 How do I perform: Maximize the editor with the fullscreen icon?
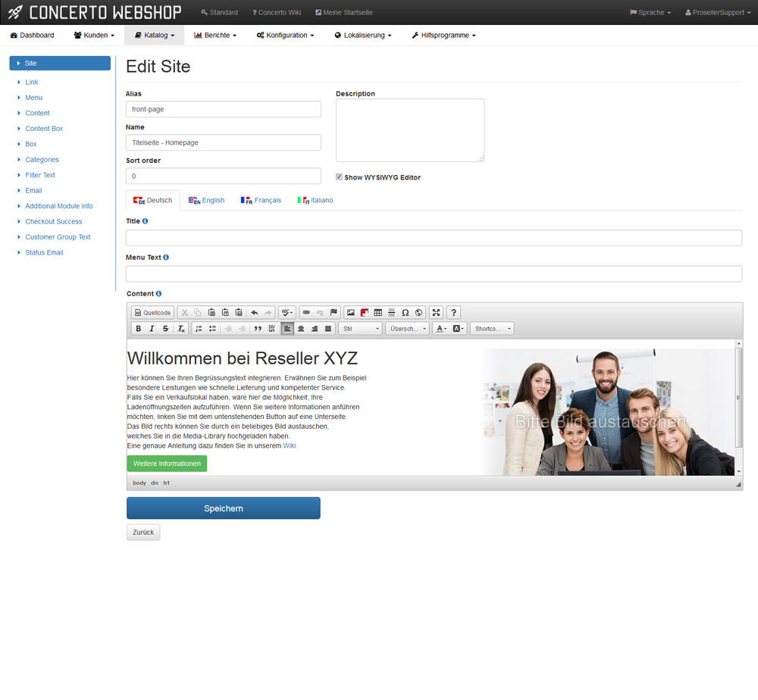[x=436, y=313]
